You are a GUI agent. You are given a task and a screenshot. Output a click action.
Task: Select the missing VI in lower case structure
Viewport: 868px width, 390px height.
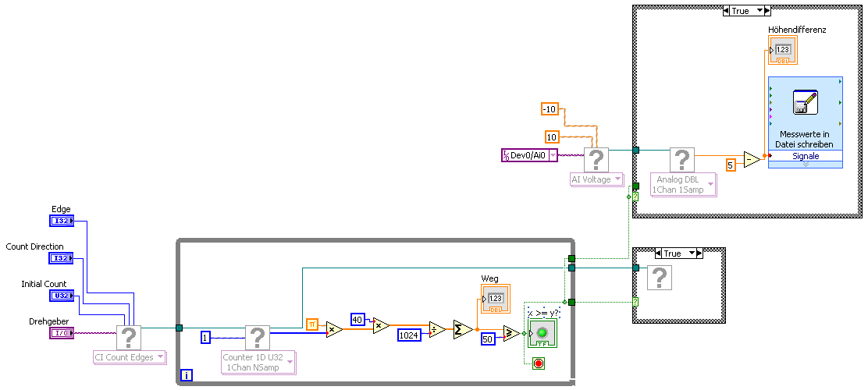point(660,278)
